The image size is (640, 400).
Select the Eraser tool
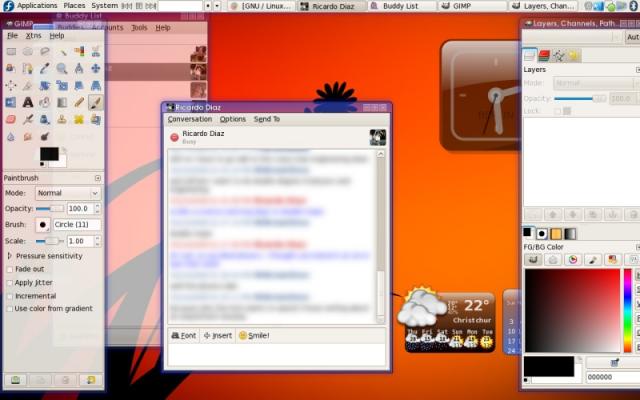[11, 120]
